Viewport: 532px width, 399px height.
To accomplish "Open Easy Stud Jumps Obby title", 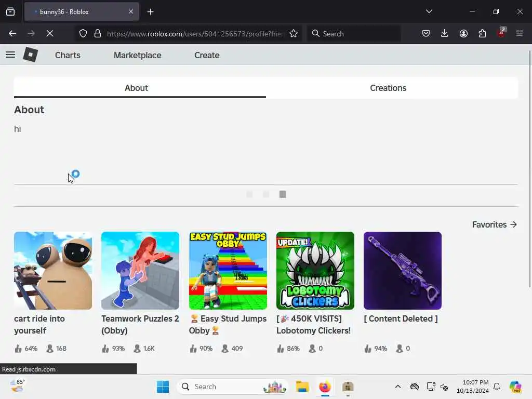I will pos(228,324).
